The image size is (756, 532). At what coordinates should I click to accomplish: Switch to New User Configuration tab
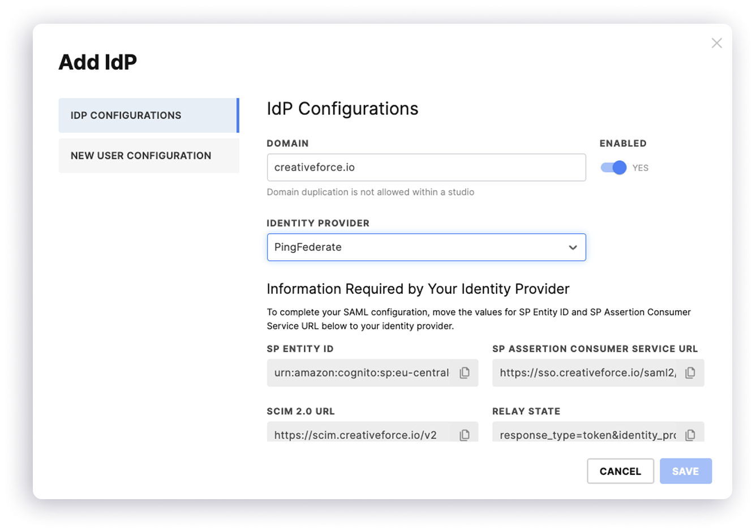point(149,156)
